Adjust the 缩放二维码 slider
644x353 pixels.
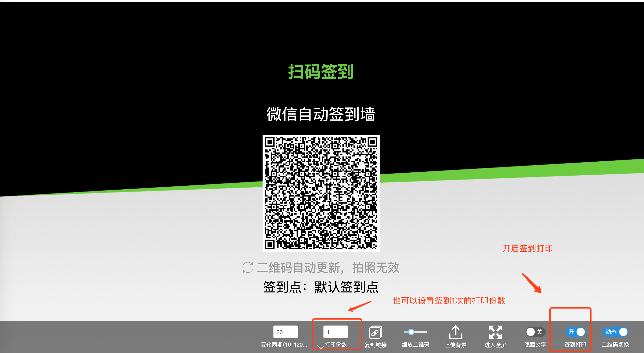click(415, 332)
